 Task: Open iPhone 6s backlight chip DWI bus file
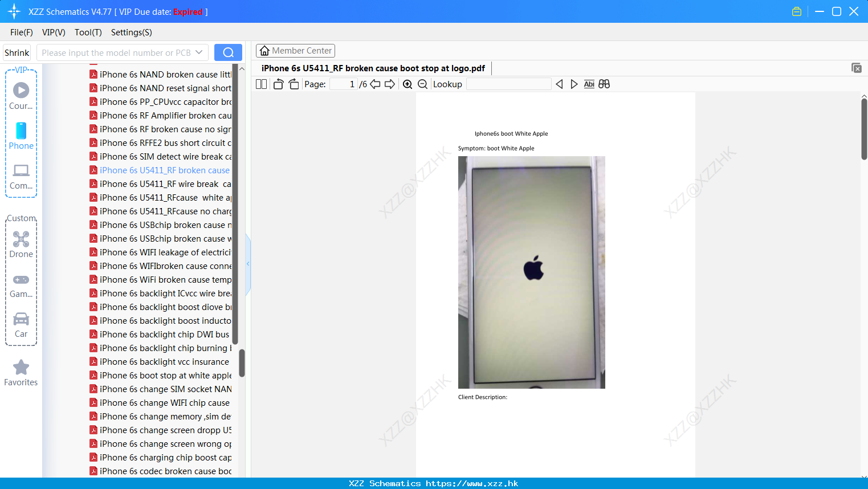[160, 335]
